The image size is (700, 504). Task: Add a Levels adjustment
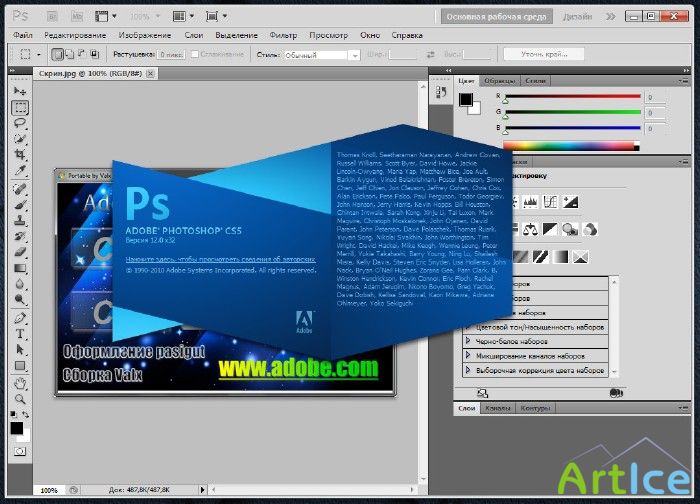pos(530,202)
